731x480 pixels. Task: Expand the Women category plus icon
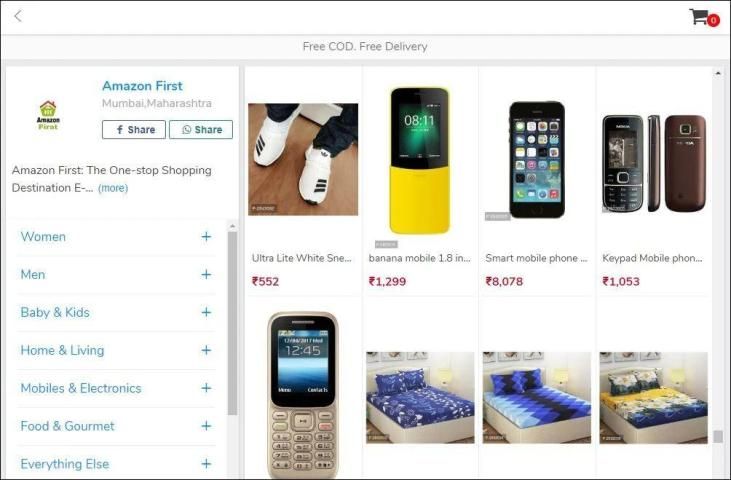click(x=206, y=237)
